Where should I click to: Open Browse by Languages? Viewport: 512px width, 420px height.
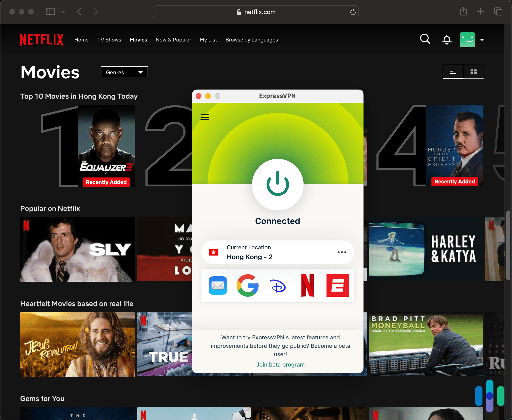(252, 40)
